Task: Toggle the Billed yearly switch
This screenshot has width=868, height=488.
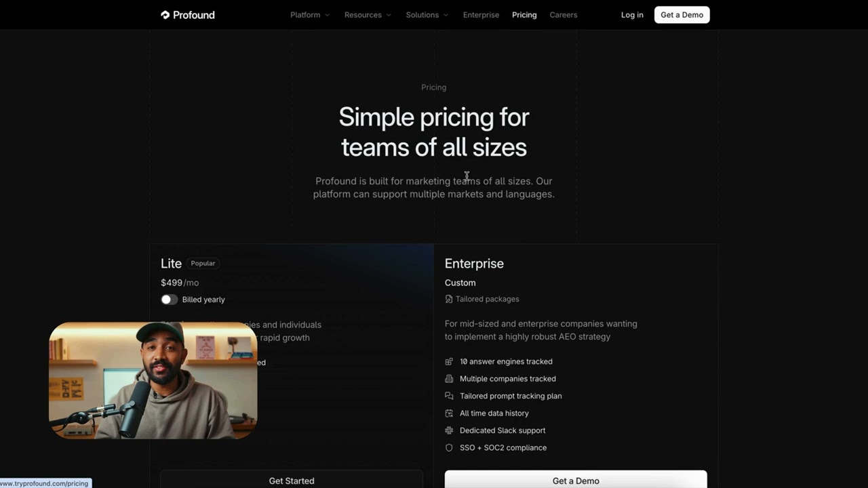Action: point(170,300)
